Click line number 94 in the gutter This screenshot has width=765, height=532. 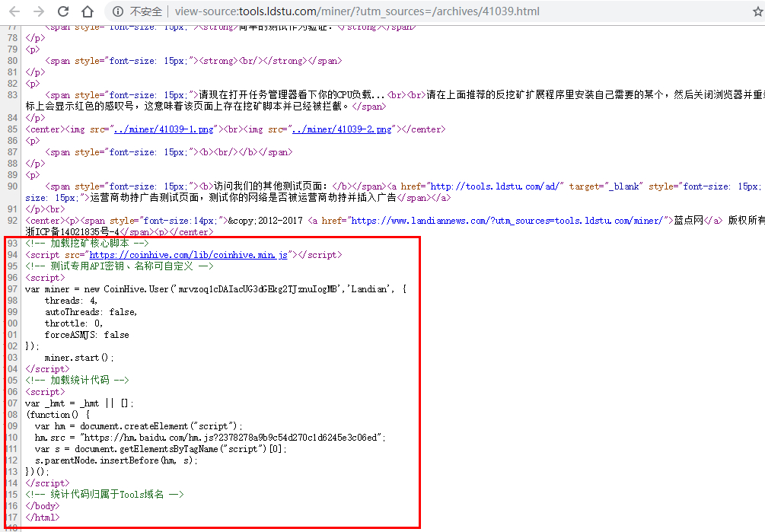tap(12, 254)
